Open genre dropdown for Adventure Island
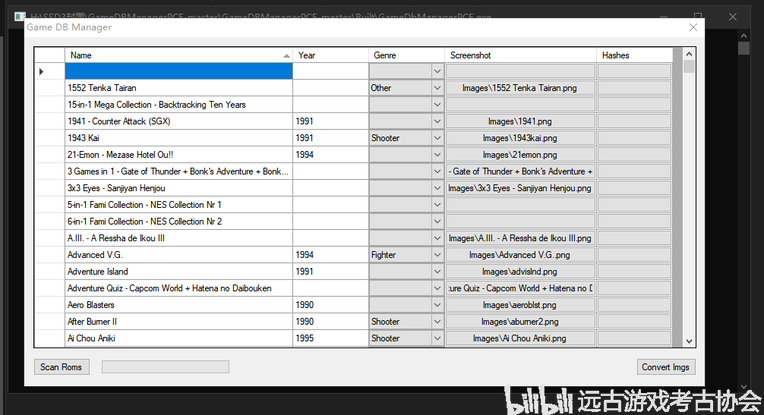 point(437,272)
